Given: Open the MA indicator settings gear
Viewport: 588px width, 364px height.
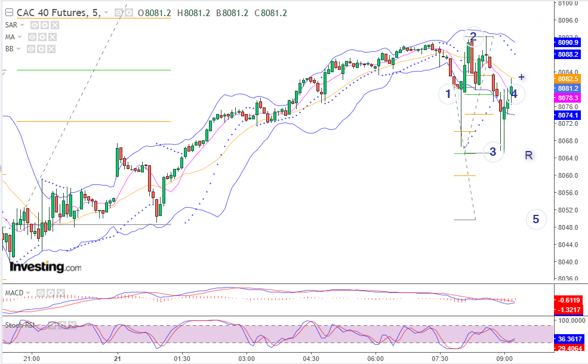Looking at the screenshot, I should 42,37.
